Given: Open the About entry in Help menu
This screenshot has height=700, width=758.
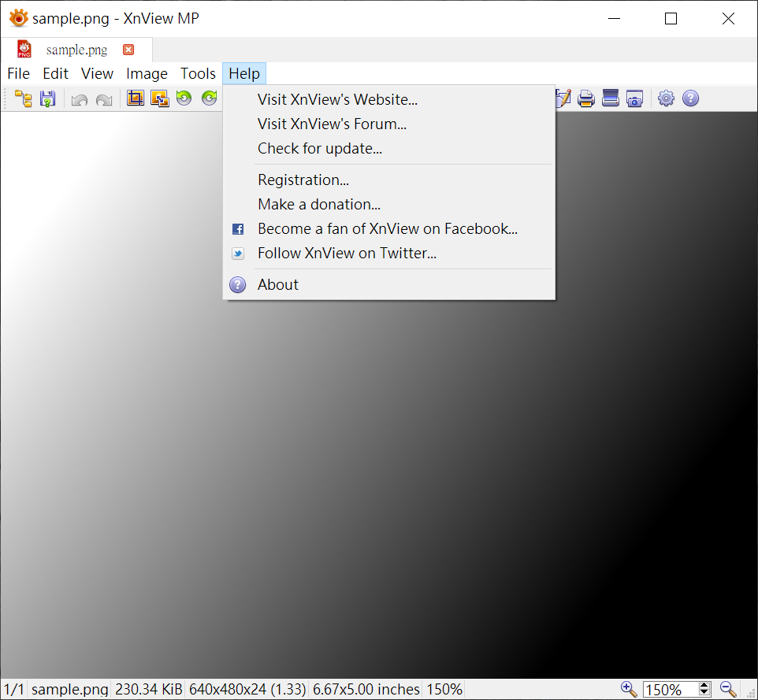Looking at the screenshot, I should click(x=388, y=285).
